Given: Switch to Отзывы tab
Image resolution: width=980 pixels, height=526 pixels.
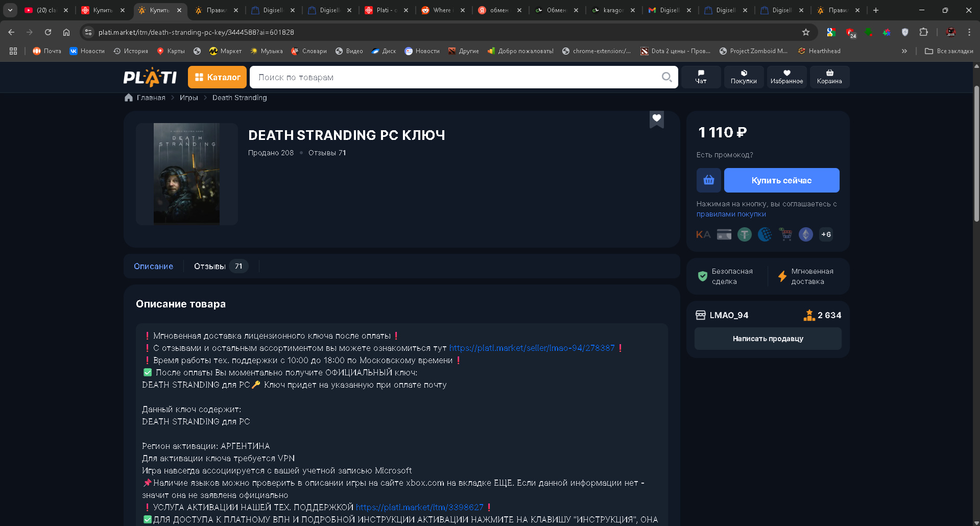Looking at the screenshot, I should point(221,266).
